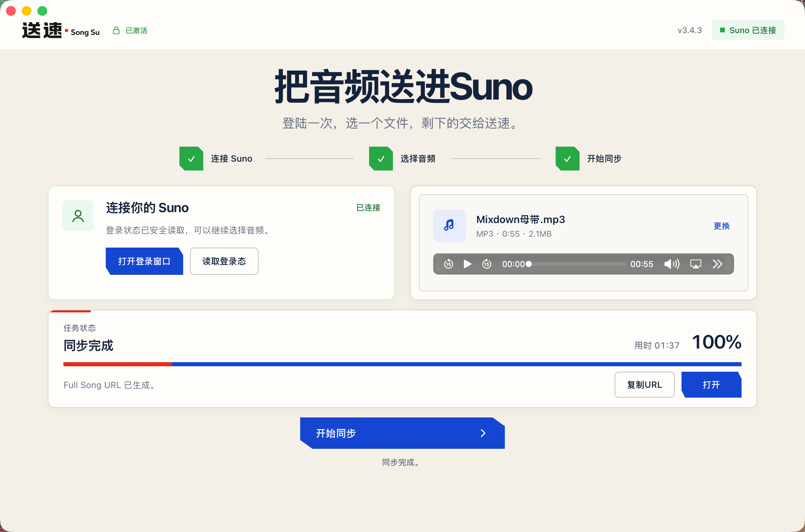Image resolution: width=805 pixels, height=532 pixels.
Task: Click the 送速 Song Su logo
Action: (x=61, y=30)
